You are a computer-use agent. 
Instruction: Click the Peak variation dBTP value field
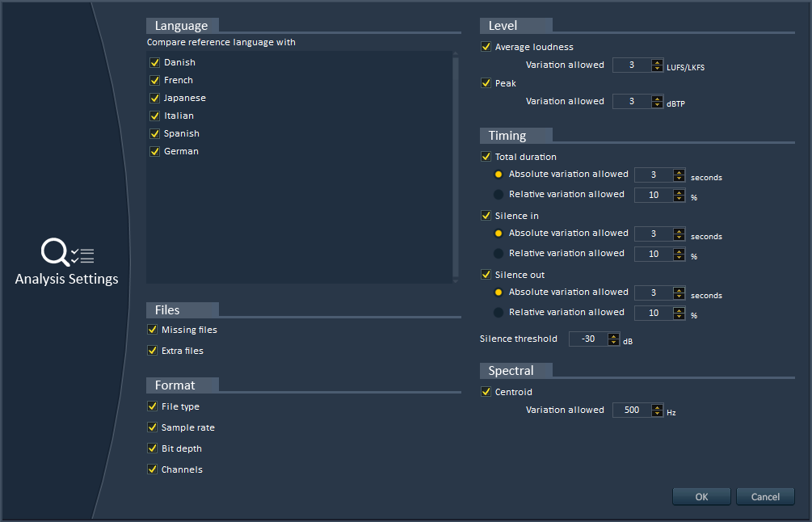[x=632, y=102]
